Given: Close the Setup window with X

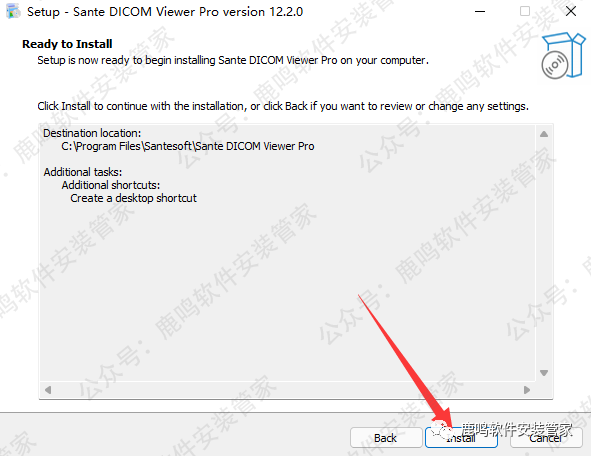Looking at the screenshot, I should pyautogui.click(x=571, y=11).
